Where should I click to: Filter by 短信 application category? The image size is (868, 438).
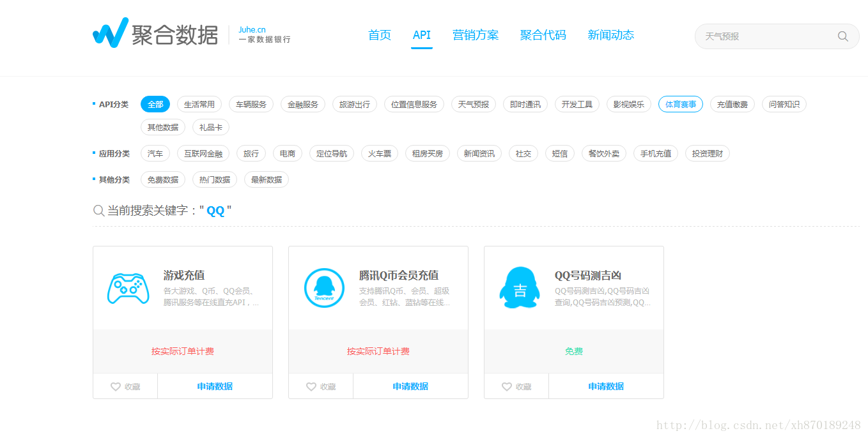(560, 153)
